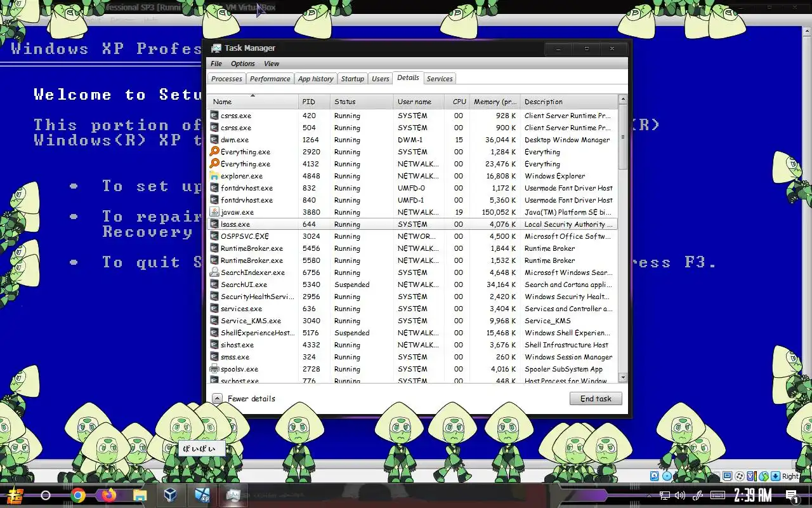Sort by the Memory column header
The width and height of the screenshot is (812, 508).
[495, 102]
